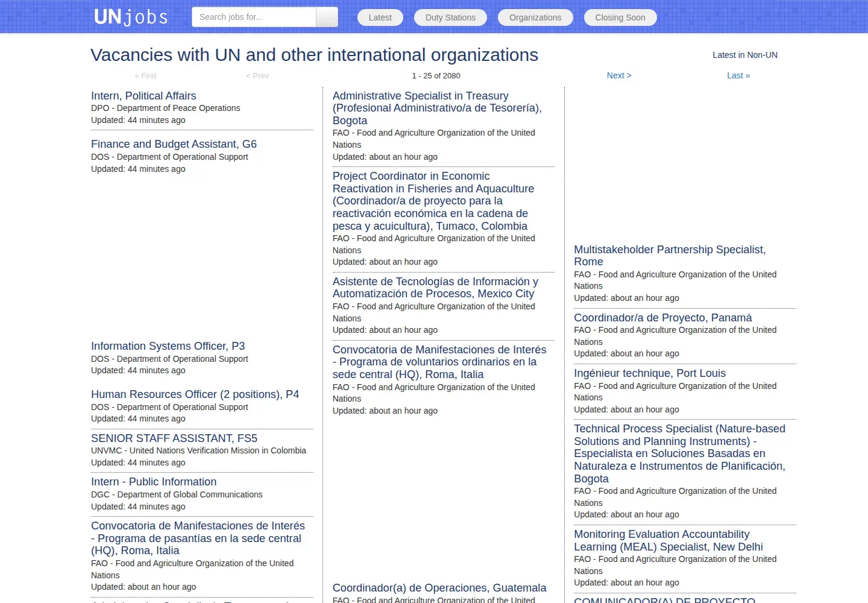Open SENIOR STAFF ASSISTANT, FS5 vacancy
This screenshot has height=603, width=868.
pyautogui.click(x=174, y=438)
